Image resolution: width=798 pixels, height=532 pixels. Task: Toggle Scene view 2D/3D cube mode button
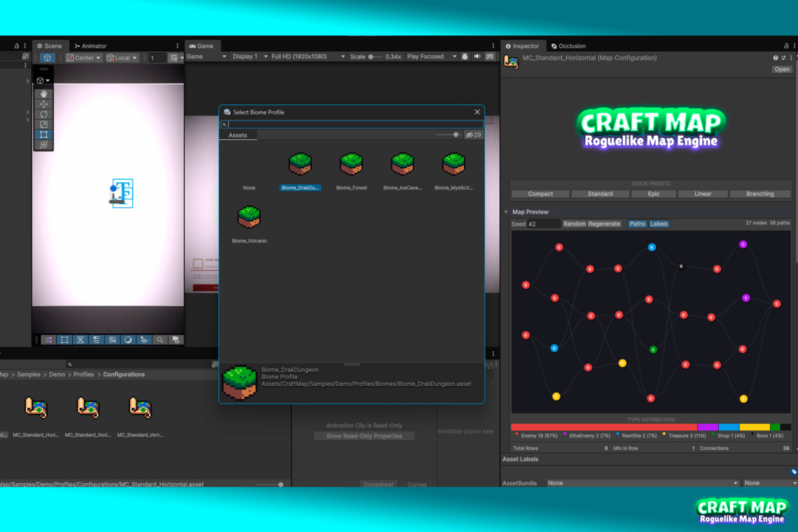48,58
